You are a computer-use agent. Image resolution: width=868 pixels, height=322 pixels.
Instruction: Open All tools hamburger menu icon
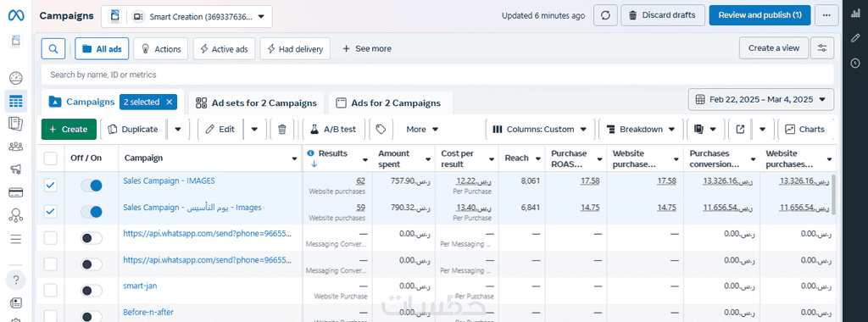coord(15,239)
